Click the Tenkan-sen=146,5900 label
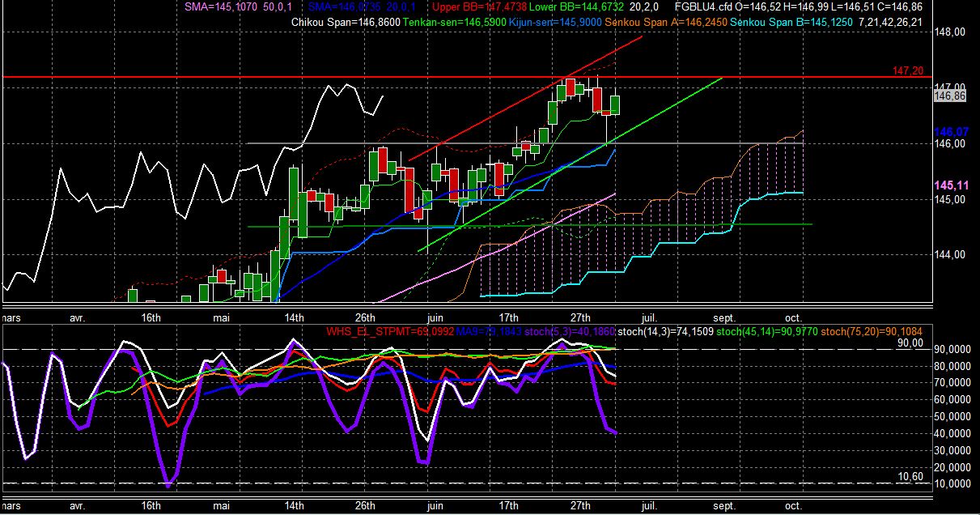Image resolution: width=980 pixels, height=515 pixels. 455,22
